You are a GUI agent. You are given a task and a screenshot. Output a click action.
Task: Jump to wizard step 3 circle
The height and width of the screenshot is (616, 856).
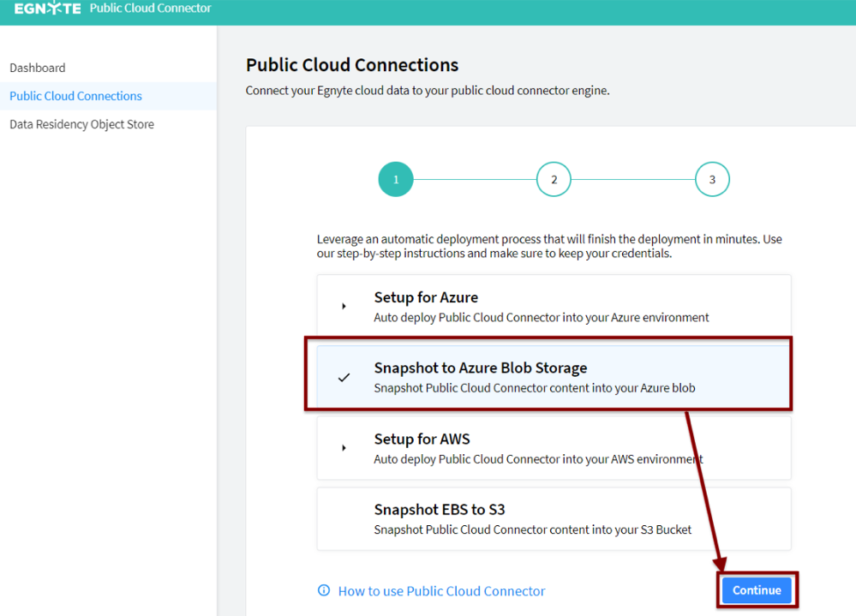(x=712, y=179)
